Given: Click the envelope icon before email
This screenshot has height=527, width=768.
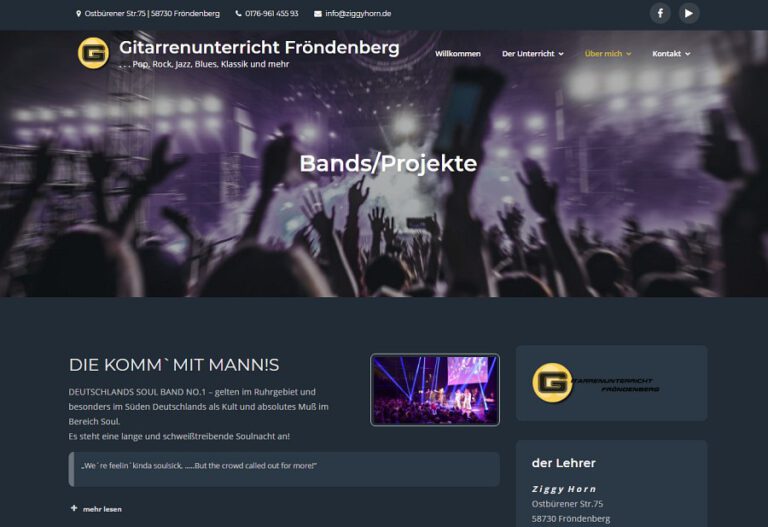Looking at the screenshot, I should pyautogui.click(x=318, y=14).
